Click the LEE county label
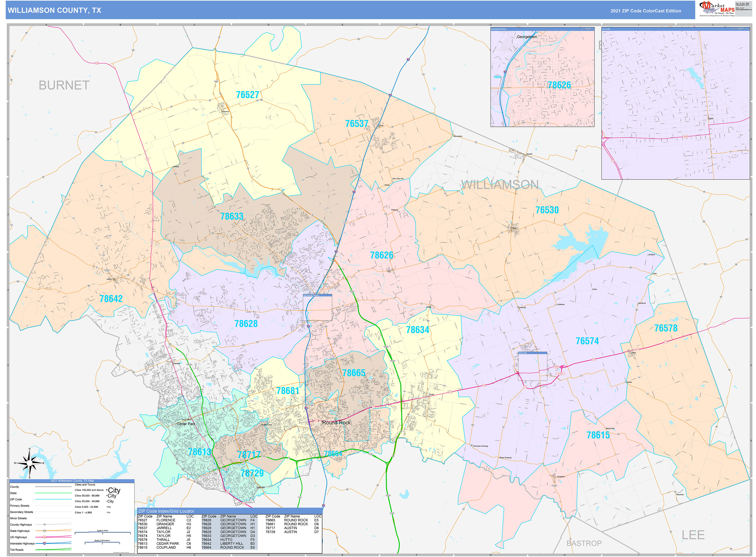756x557 pixels. click(x=693, y=535)
